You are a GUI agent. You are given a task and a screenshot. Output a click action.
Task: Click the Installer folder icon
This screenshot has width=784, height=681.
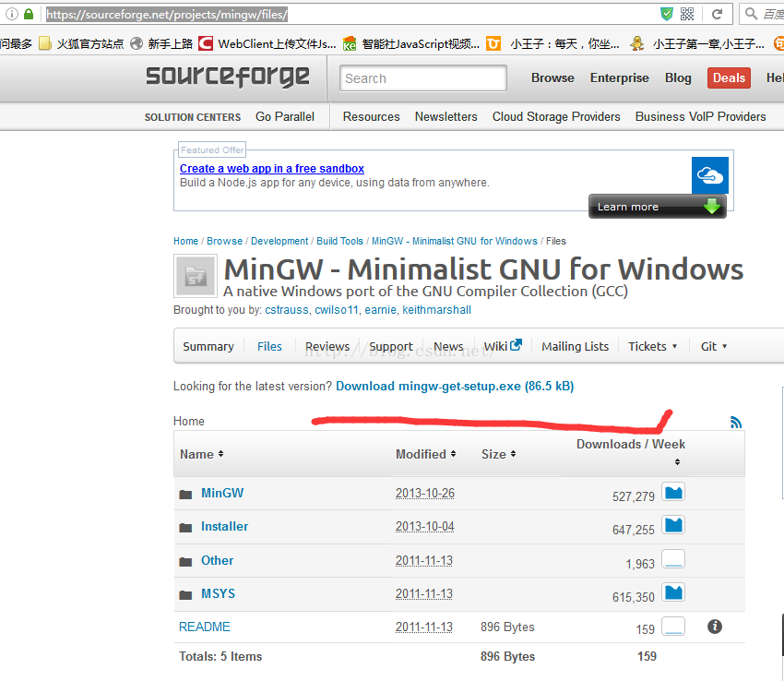pos(185,528)
